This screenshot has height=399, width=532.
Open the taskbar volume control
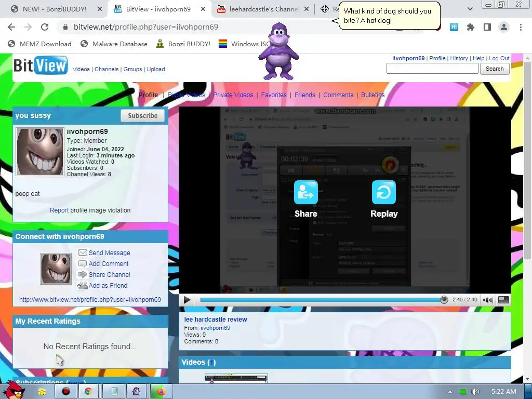[475, 392]
